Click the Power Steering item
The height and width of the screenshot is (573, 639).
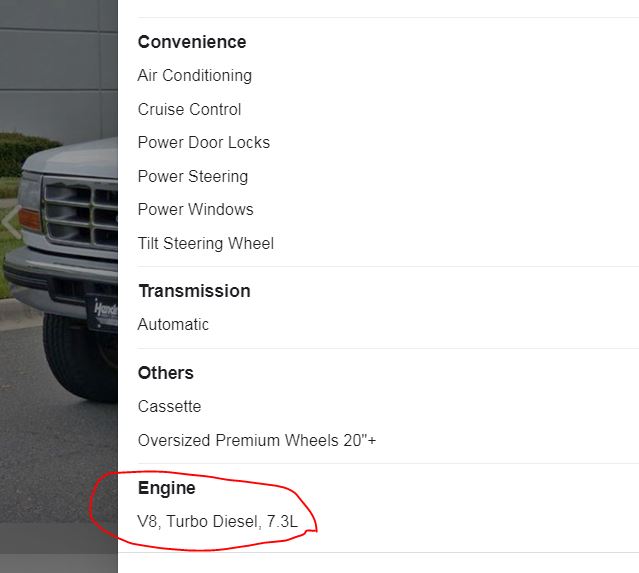pyautogui.click(x=193, y=176)
